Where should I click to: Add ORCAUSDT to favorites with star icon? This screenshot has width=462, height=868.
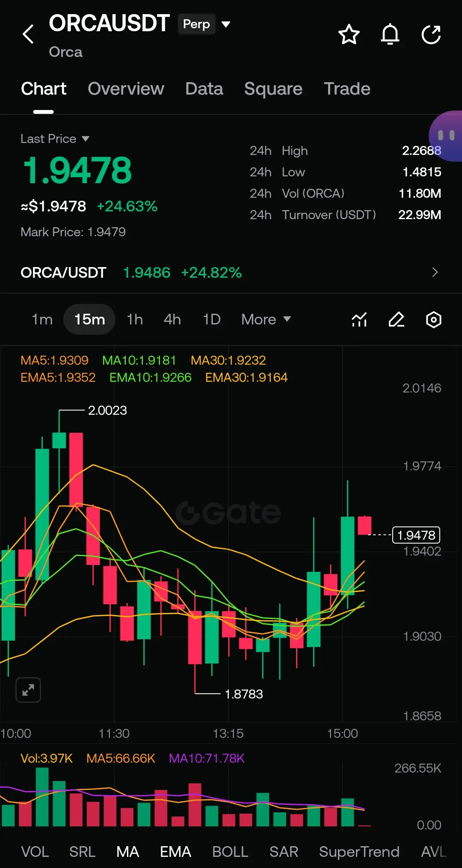(349, 34)
